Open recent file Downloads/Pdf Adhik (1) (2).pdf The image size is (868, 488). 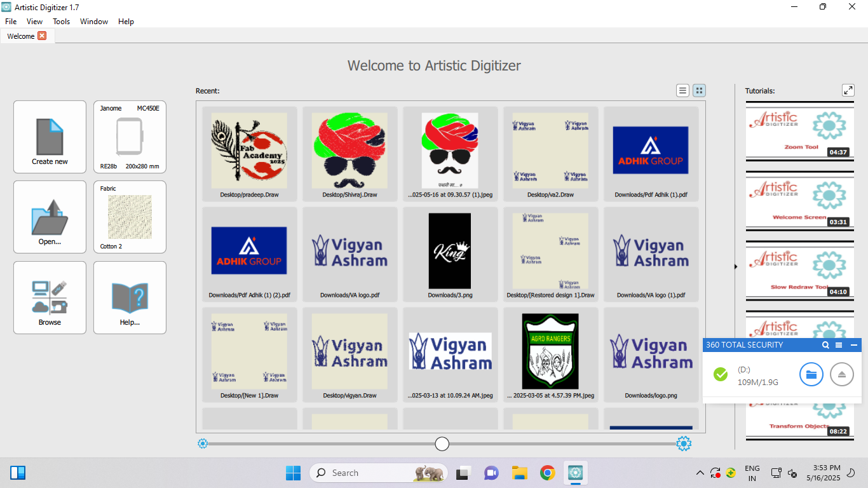(x=249, y=254)
